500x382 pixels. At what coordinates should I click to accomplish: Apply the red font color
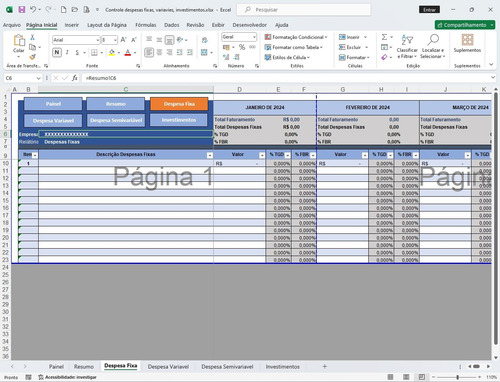[128, 52]
